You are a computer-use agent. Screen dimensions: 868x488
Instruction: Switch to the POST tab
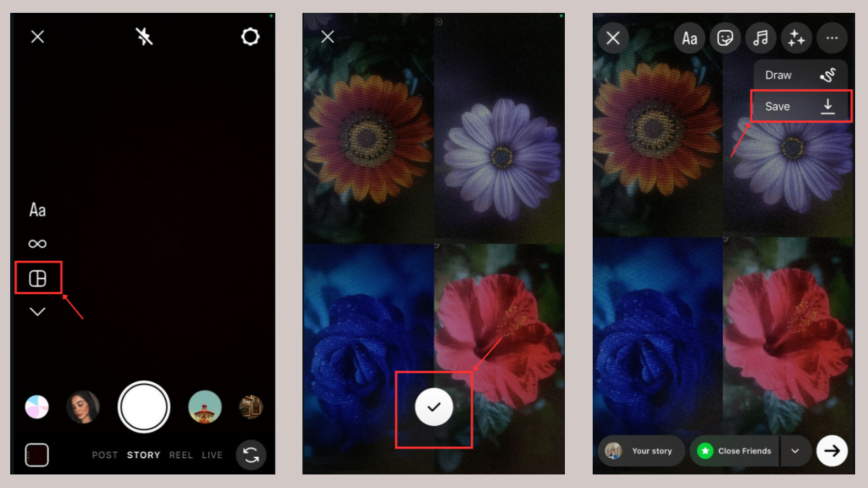[105, 455]
